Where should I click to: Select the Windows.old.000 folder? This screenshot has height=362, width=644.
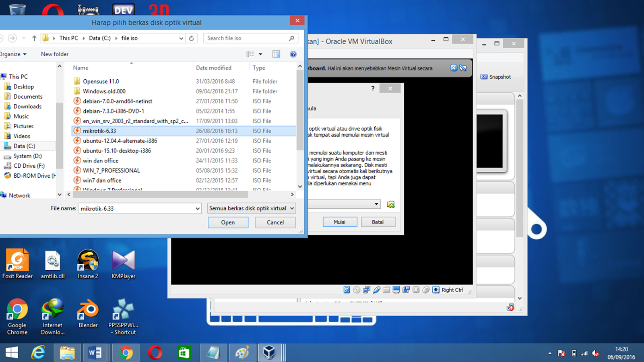pyautogui.click(x=184, y=91)
